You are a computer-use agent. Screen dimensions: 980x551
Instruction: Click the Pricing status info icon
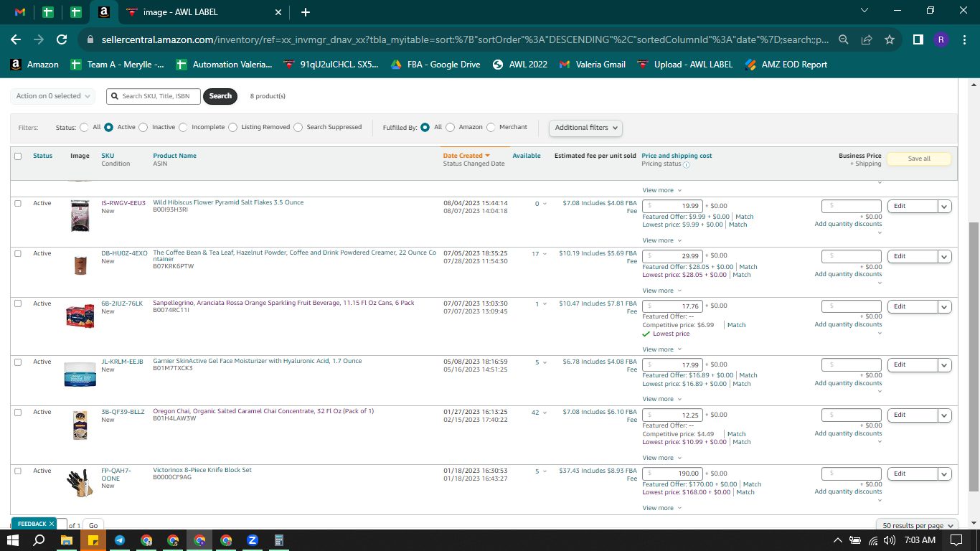coord(686,164)
